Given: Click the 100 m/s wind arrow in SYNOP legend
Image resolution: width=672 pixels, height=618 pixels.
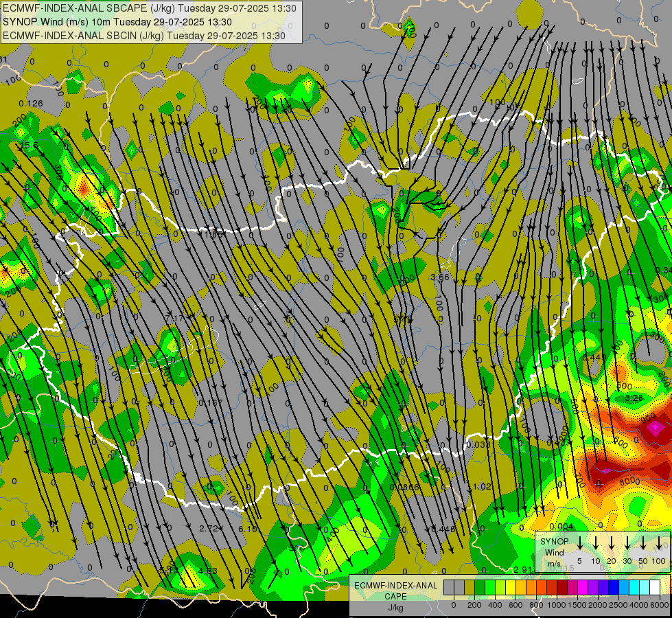Looking at the screenshot, I should [x=659, y=542].
